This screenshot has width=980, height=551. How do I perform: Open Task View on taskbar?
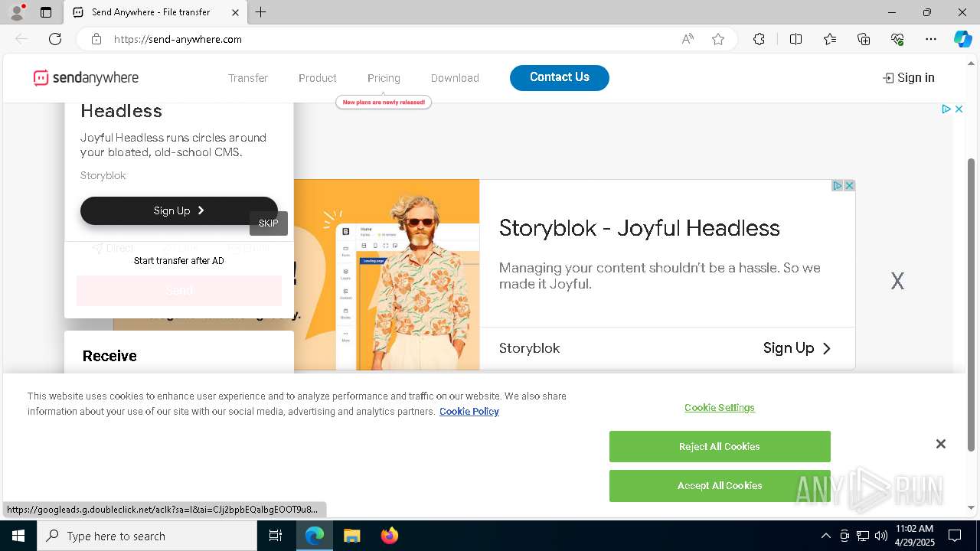click(x=276, y=536)
